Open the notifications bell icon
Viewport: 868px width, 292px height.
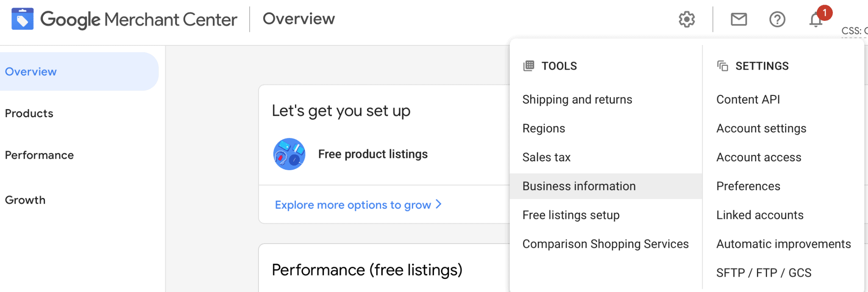click(x=816, y=20)
